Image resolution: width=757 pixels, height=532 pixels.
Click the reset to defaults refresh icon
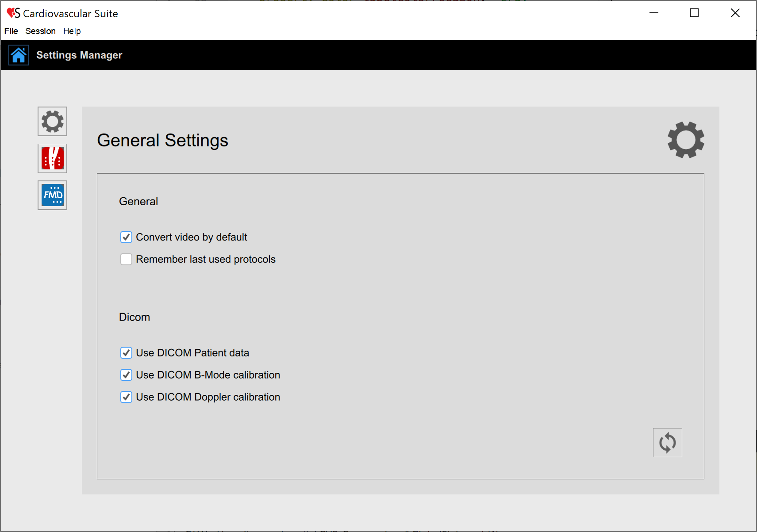pyautogui.click(x=667, y=442)
